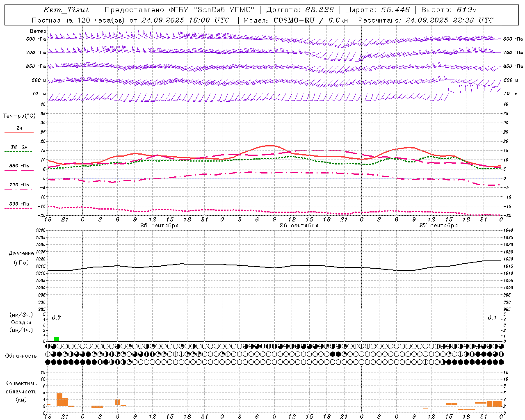This screenshot has height=420, width=525.
Task: Click the forecast start time 24.09.2025 18:00 UTC
Action: pyautogui.click(x=185, y=20)
